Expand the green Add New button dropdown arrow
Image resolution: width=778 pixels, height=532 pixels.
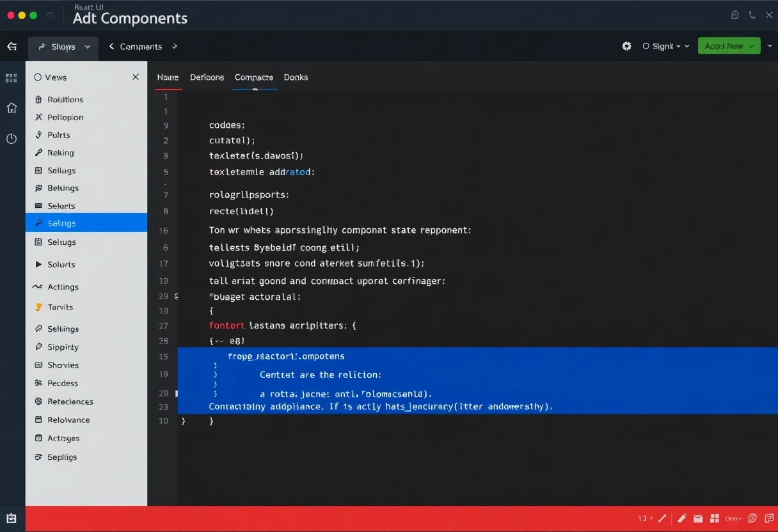pos(752,46)
